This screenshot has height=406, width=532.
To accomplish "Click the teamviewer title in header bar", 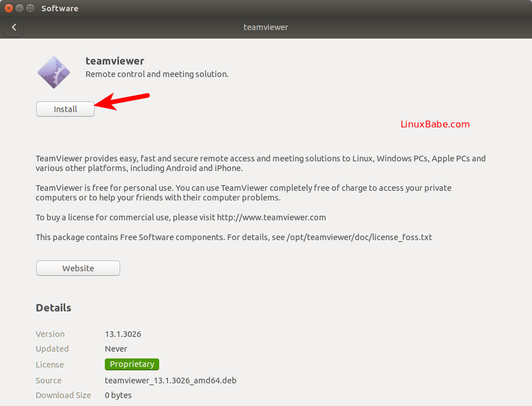I will point(266,27).
